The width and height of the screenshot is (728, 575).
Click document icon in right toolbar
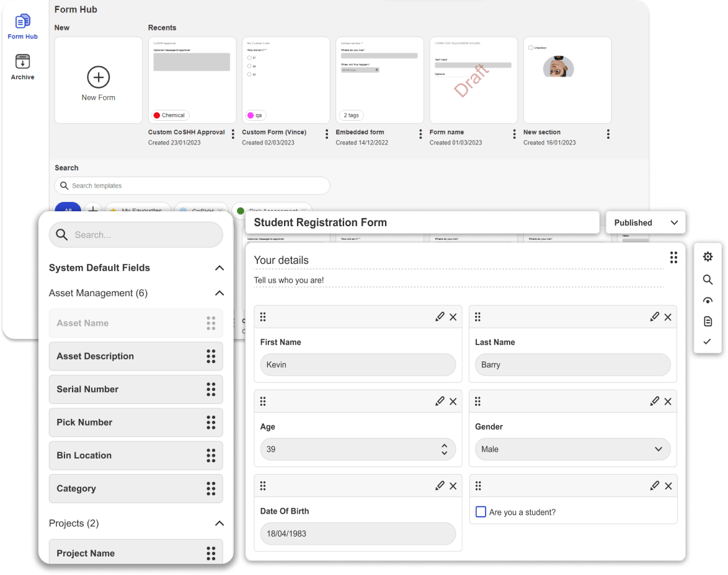pyautogui.click(x=708, y=321)
